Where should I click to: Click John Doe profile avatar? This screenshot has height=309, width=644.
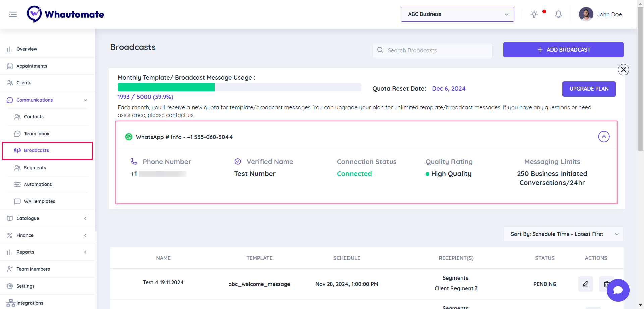coord(586,14)
